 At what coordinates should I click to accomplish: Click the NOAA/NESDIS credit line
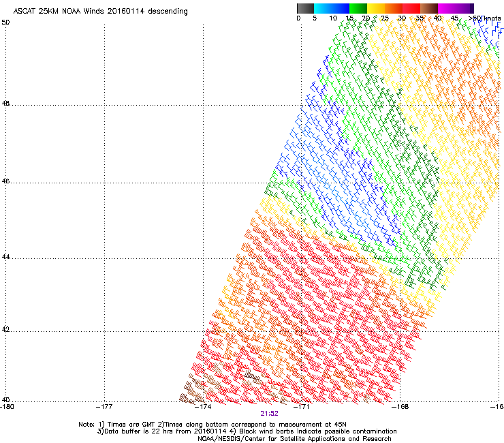pyautogui.click(x=294, y=439)
